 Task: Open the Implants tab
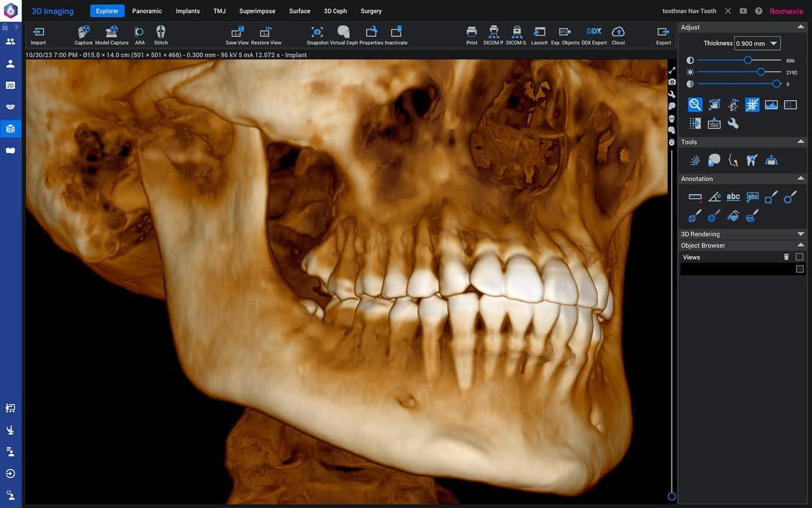(187, 11)
